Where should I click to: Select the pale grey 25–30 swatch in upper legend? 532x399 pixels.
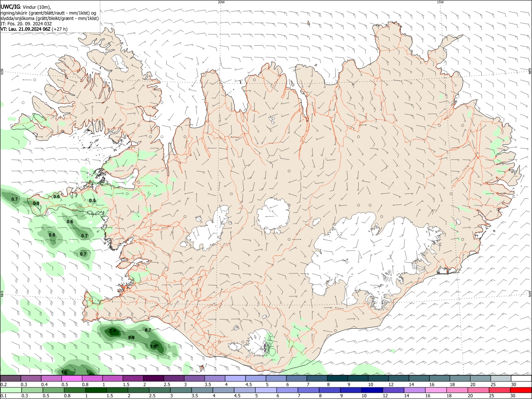500,378
